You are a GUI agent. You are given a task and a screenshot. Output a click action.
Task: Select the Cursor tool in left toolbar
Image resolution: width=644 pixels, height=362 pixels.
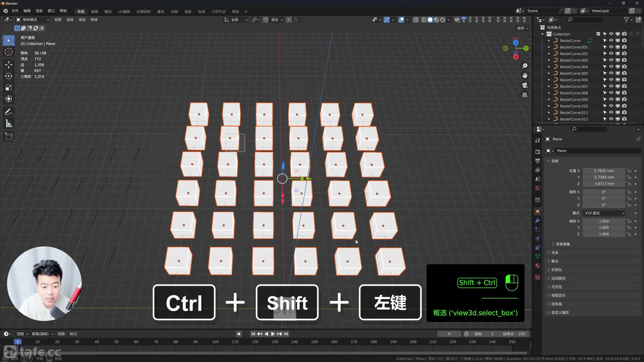(9, 52)
